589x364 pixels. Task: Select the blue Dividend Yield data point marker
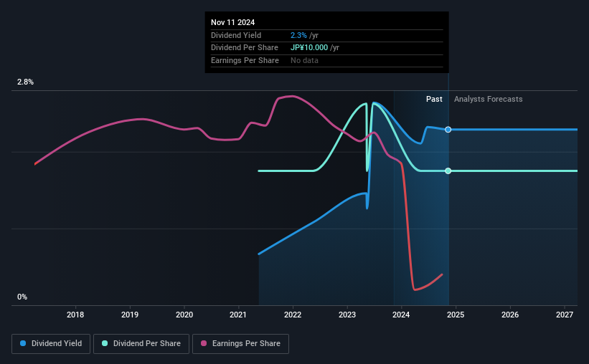[448, 130]
